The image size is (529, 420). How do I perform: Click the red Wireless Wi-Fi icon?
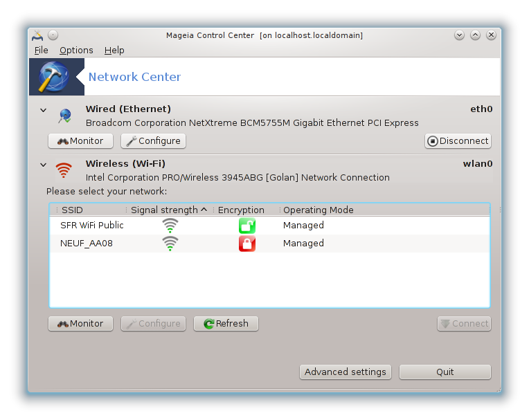(64, 170)
